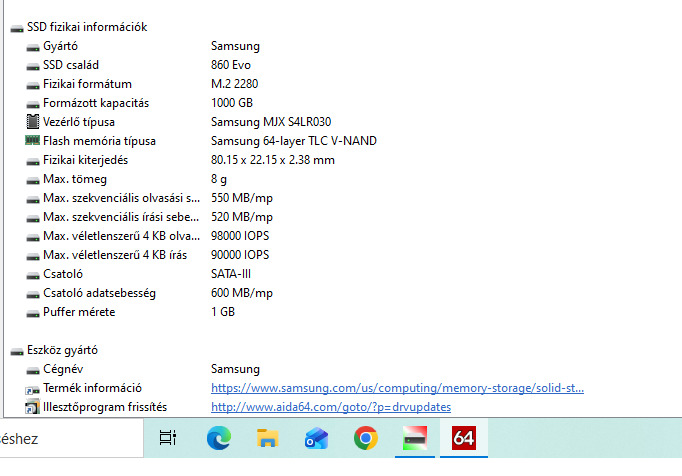Select the 520 MB/mp write speed value

coord(242,217)
